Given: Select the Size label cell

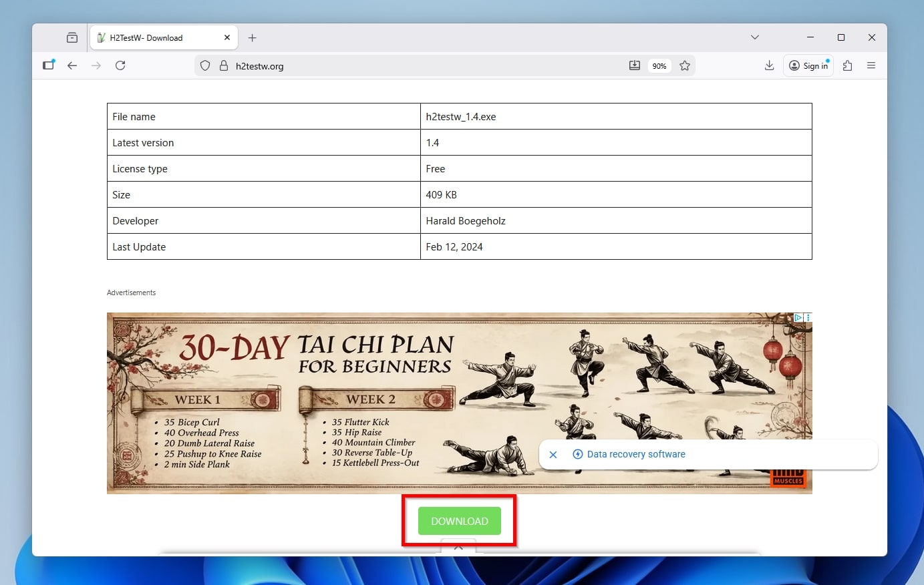Looking at the screenshot, I should (264, 194).
